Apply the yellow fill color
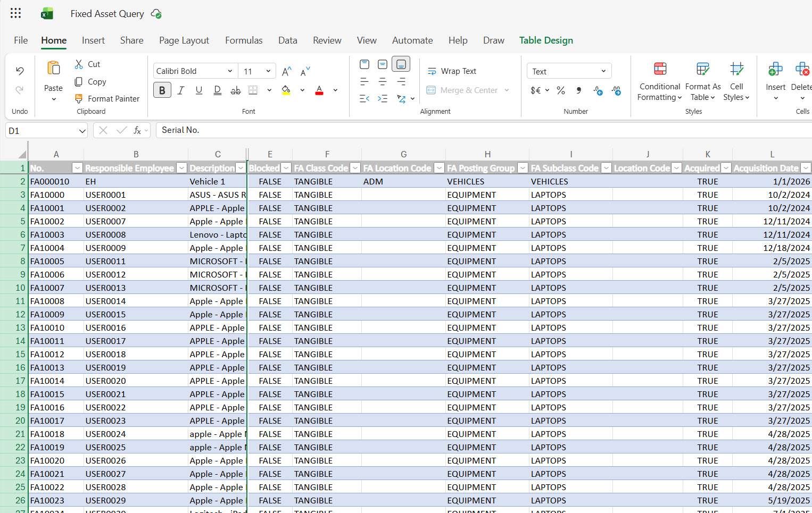Image resolution: width=812 pixels, height=513 pixels. [286, 90]
